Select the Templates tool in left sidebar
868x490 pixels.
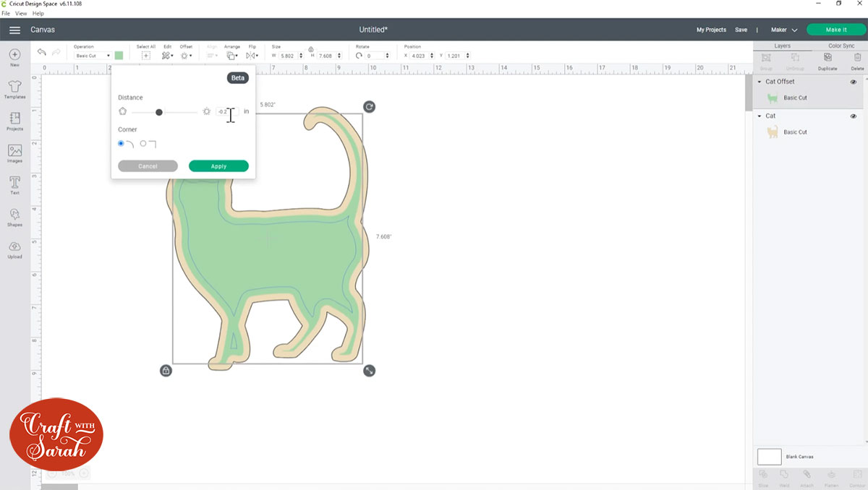tap(14, 87)
